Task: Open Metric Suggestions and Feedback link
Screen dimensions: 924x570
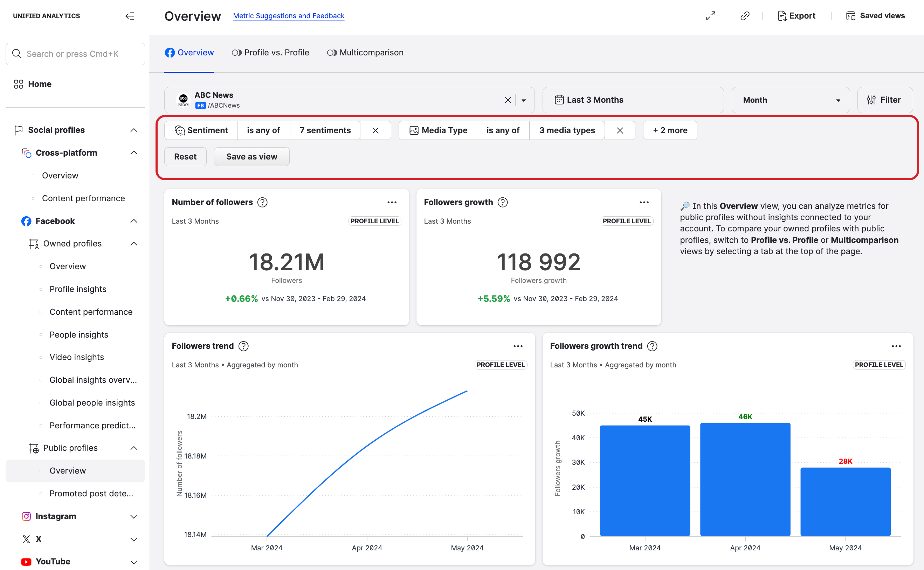Action: coord(289,16)
